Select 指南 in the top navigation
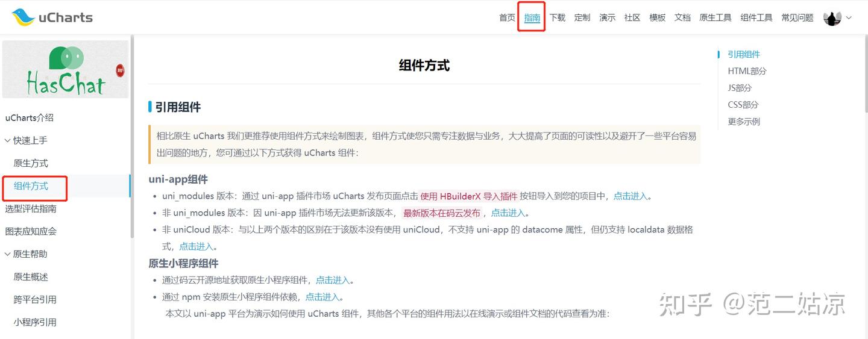Image resolution: width=868 pixels, height=339 pixels. pos(532,17)
